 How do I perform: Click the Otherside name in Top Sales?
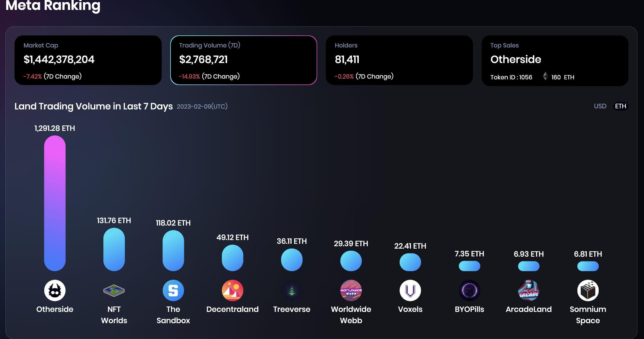516,59
